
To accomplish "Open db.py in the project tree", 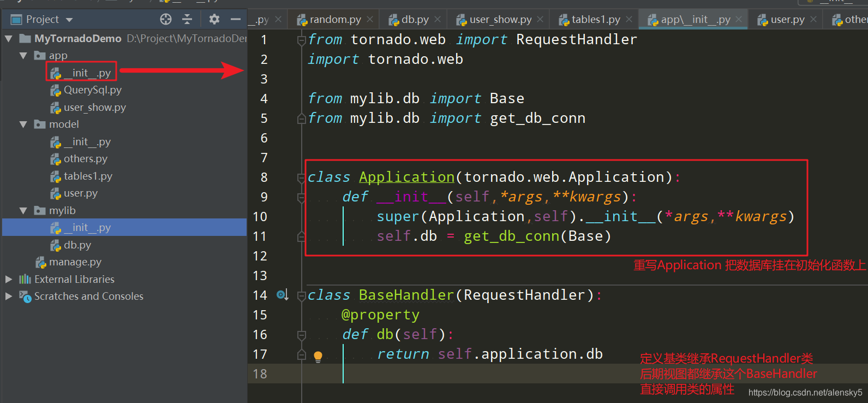I will [70, 245].
